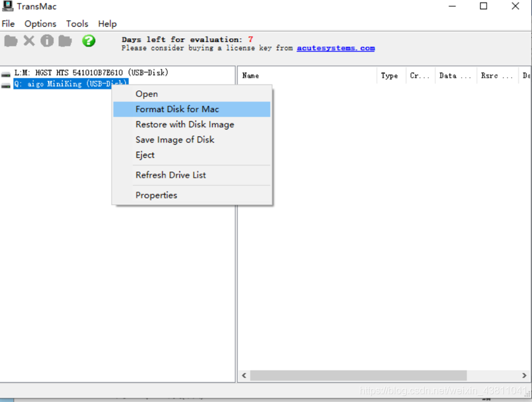Choose Format Disk for Mac
This screenshot has height=402, width=532.
pyautogui.click(x=192, y=109)
